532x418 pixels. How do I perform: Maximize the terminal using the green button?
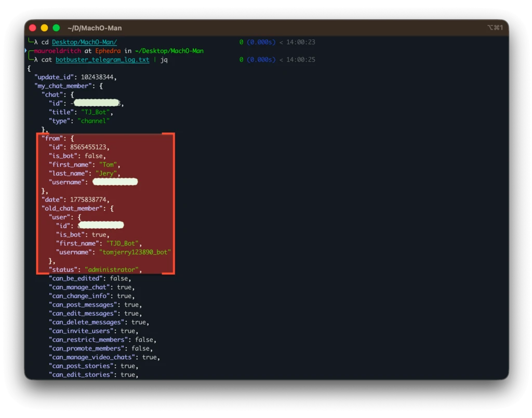point(56,28)
